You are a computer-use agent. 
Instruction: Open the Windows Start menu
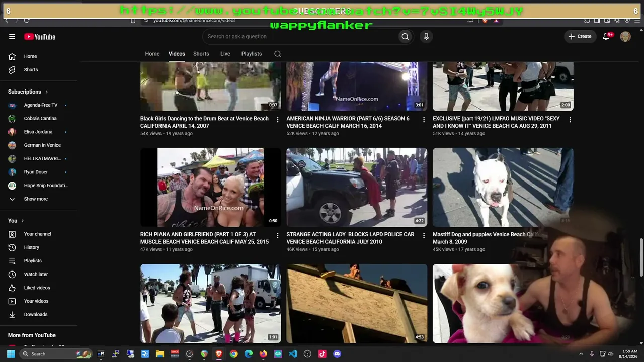11,354
